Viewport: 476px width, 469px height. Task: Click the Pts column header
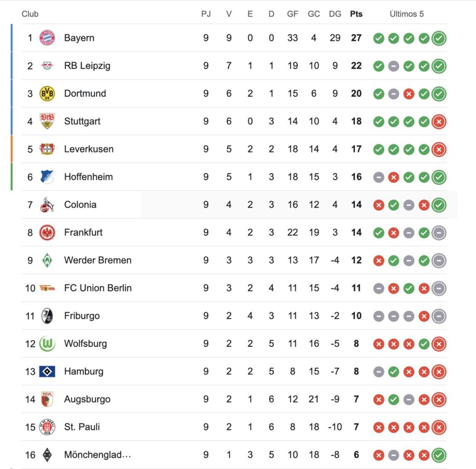(356, 14)
